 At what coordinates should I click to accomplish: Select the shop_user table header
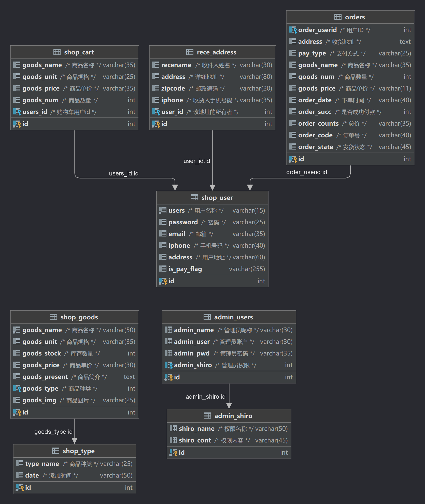click(x=212, y=198)
